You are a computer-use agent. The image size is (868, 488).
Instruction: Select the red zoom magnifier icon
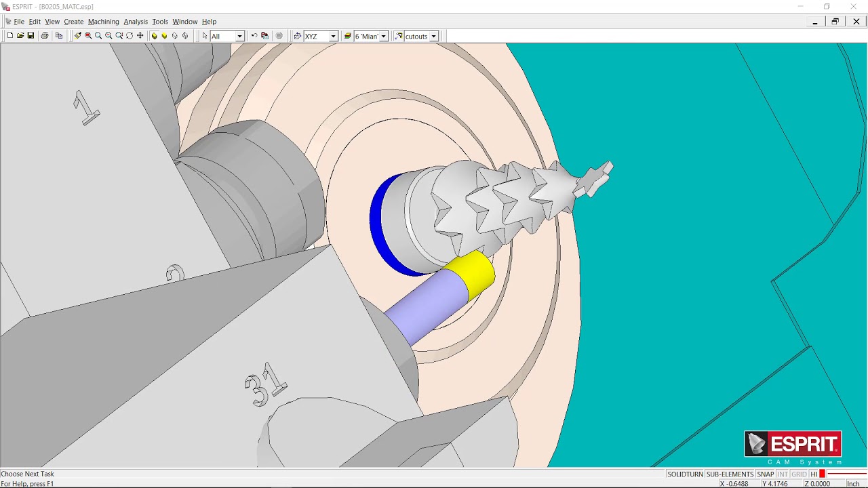pyautogui.click(x=88, y=36)
